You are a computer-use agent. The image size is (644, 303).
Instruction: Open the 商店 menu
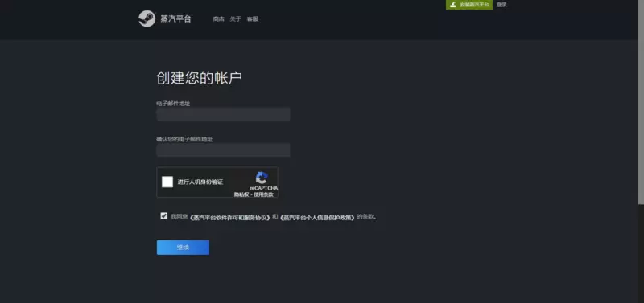218,18
